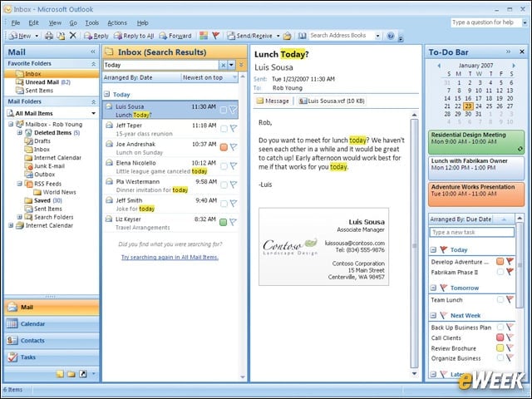Collapse the Favorite Folders section
The height and width of the screenshot is (399, 532).
coord(93,64)
